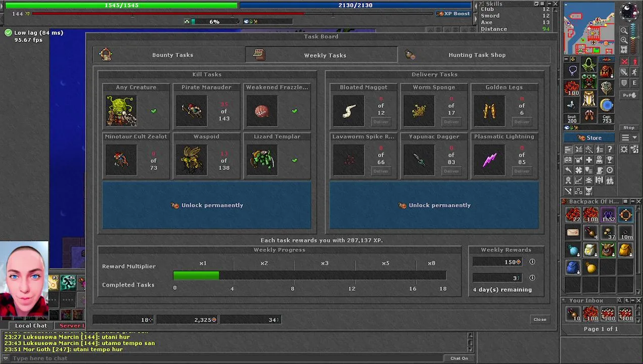Select the Minotaur Cult Zealot icon
Image resolution: width=643 pixels, height=364 pixels.
(121, 160)
